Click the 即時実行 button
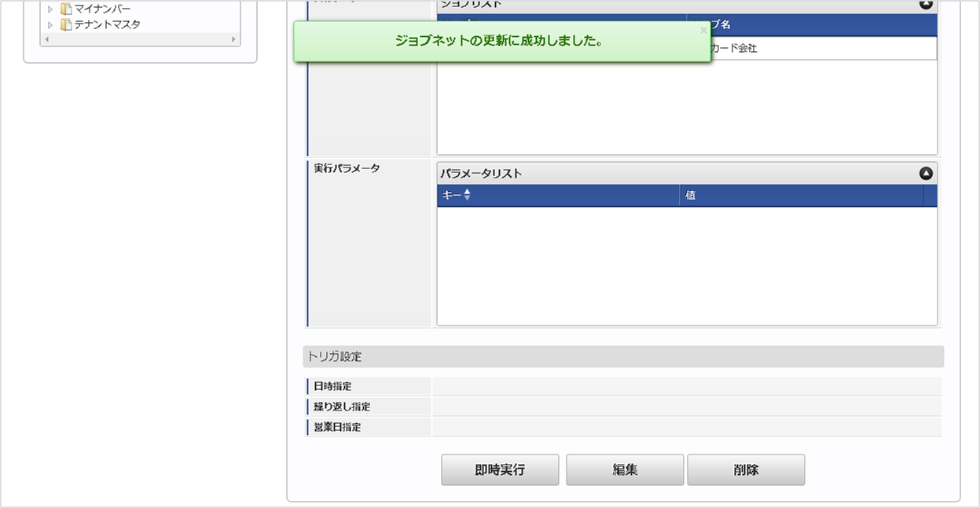 [500, 469]
